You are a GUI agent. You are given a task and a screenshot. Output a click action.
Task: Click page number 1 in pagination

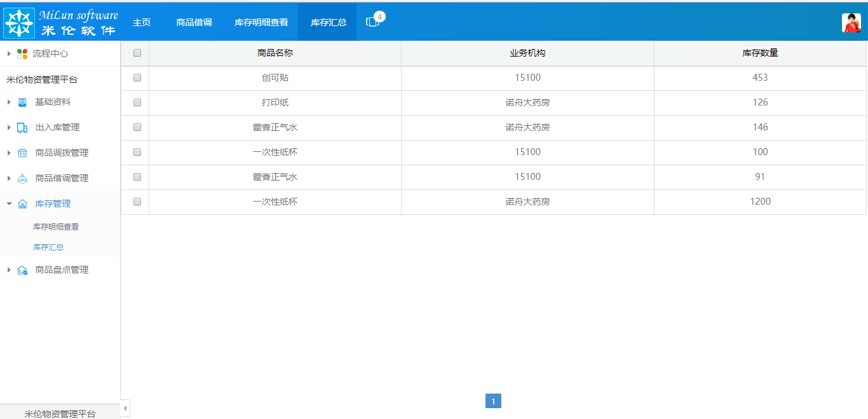click(494, 401)
